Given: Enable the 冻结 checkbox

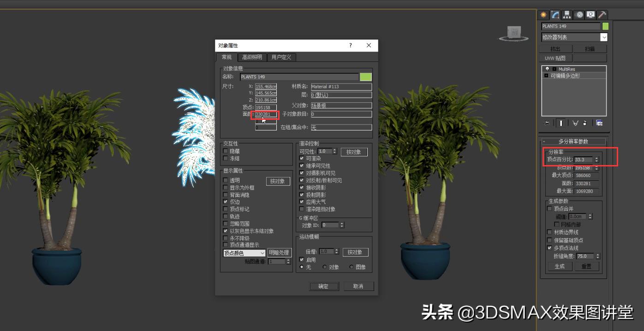Looking at the screenshot, I should [226, 158].
